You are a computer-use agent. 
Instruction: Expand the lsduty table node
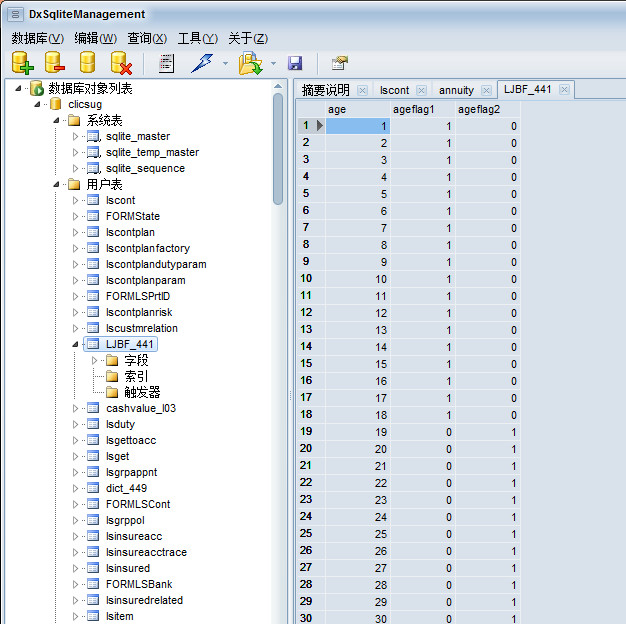pyautogui.click(x=75, y=424)
